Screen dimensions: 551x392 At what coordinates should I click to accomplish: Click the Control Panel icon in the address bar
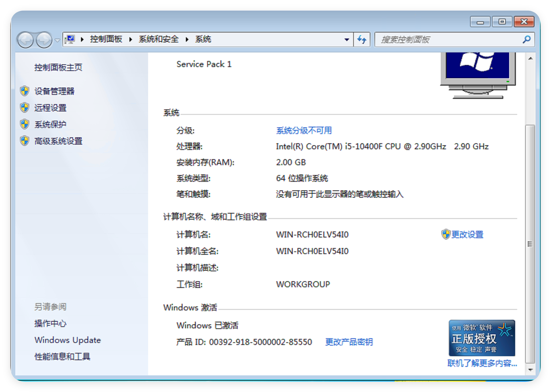pyautogui.click(x=70, y=39)
